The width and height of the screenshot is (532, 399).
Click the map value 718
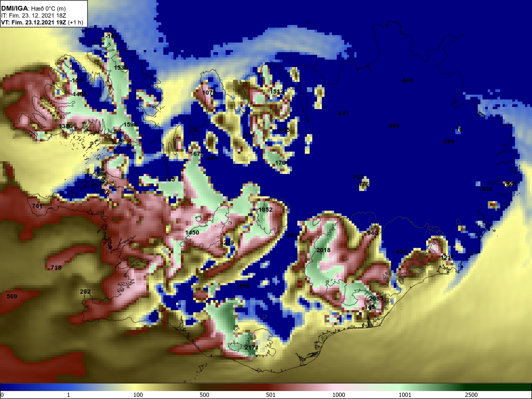tap(56, 268)
